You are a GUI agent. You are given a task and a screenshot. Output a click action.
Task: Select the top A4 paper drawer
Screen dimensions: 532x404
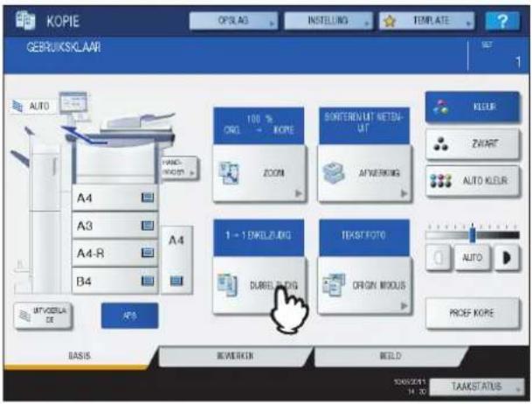pos(115,198)
